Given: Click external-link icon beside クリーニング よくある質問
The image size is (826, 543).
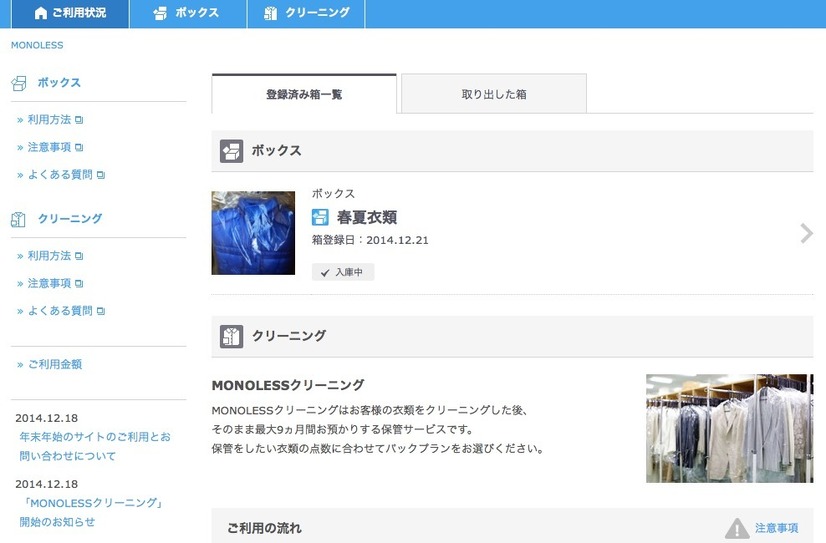Looking at the screenshot, I should (x=101, y=311).
